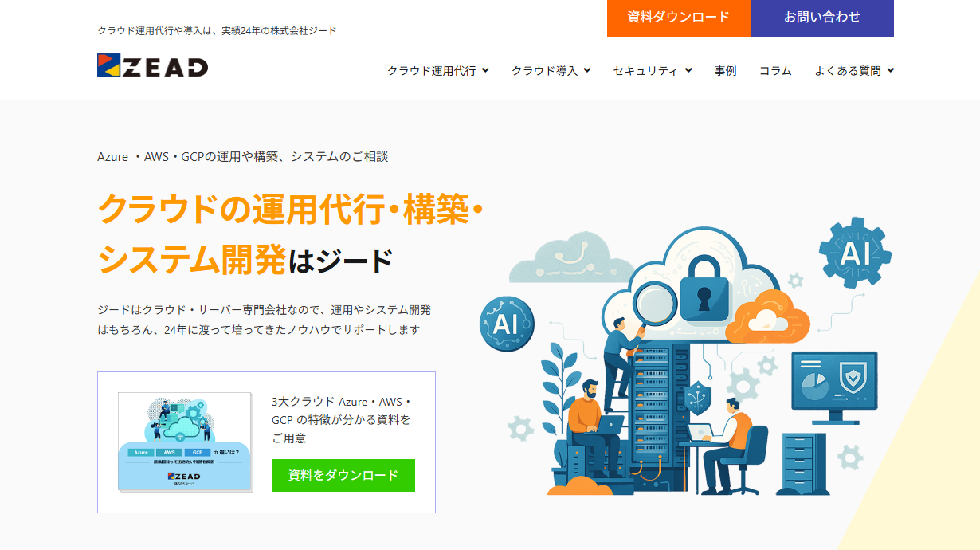Click the round blue AI badge icon

[x=507, y=324]
